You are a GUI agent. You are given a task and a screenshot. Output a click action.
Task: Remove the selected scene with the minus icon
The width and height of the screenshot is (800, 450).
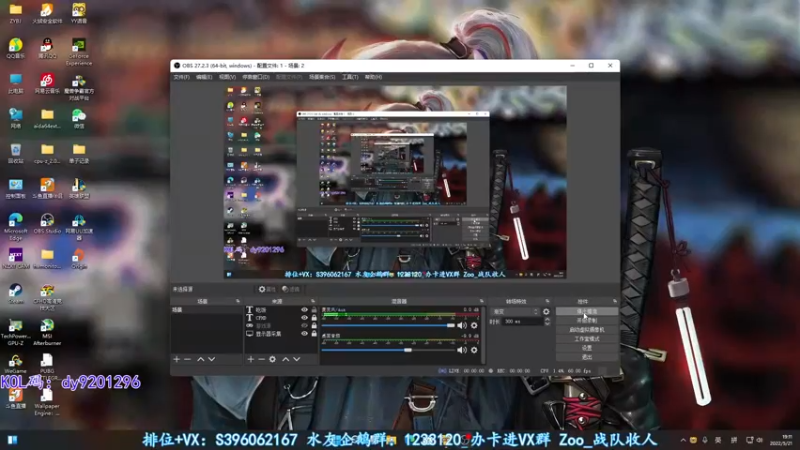pyautogui.click(x=187, y=359)
